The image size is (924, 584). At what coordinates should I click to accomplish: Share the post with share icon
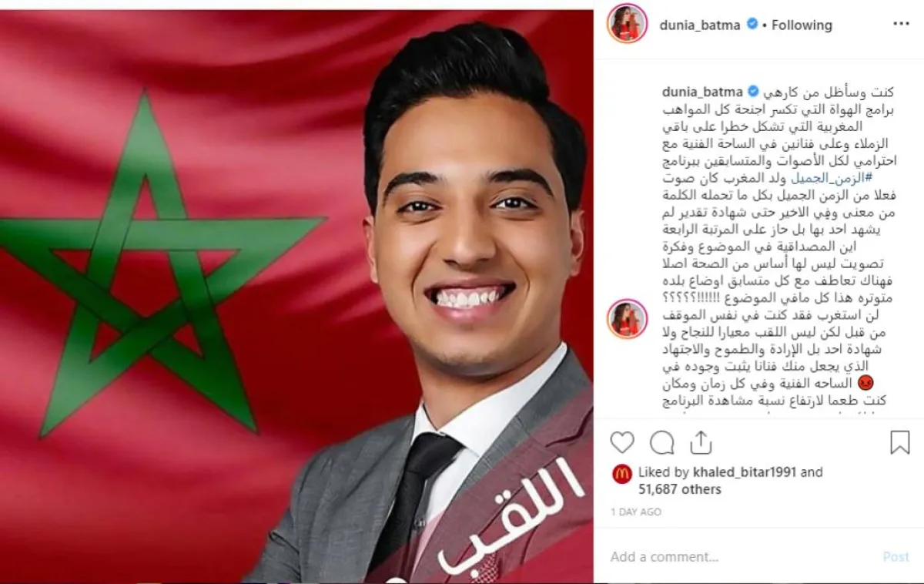point(701,442)
